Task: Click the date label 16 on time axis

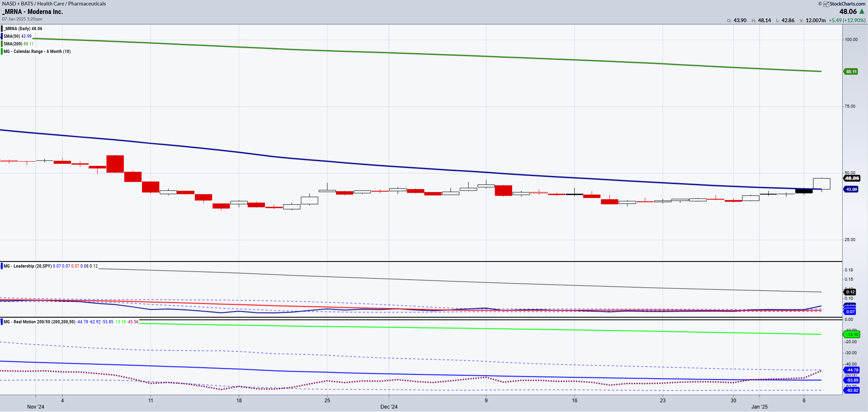Action: pos(575,401)
